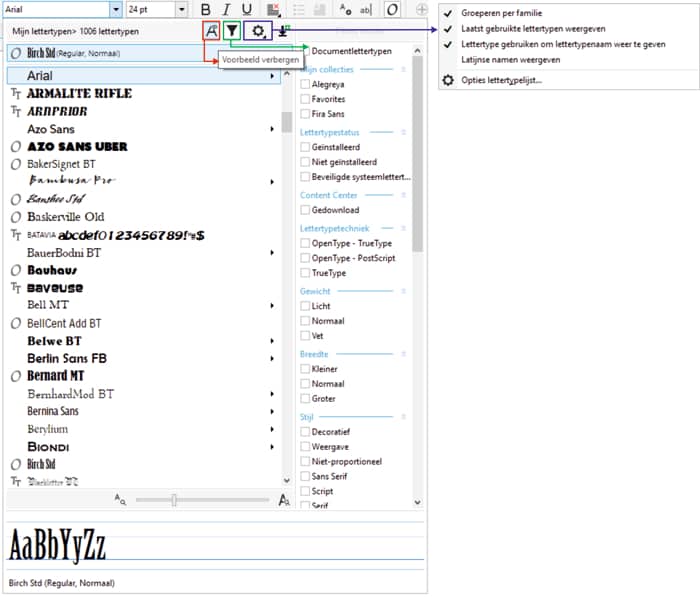Open the font filter funnel icon
Image resolution: width=700 pixels, height=597 pixels.
[232, 31]
